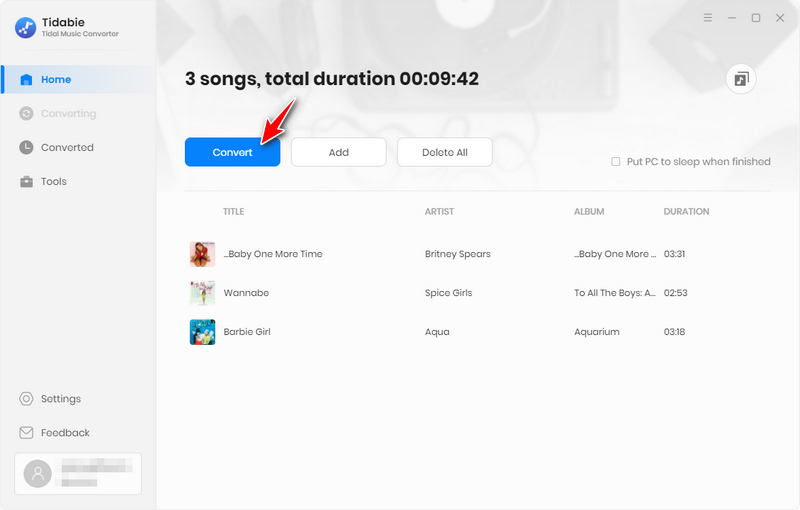This screenshot has height=510, width=800.
Task: Go to the Home tab label
Action: pos(56,80)
